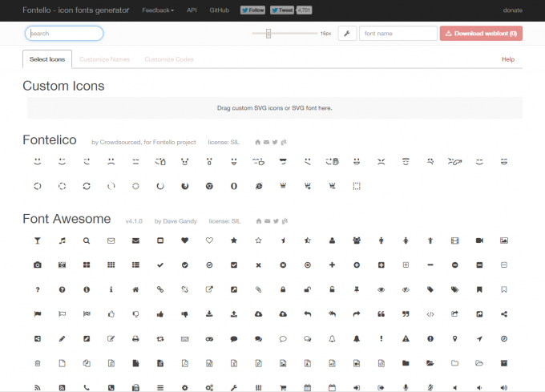Screen dimensions: 545x392
Task: Select the printer icon
Action: [135, 339]
